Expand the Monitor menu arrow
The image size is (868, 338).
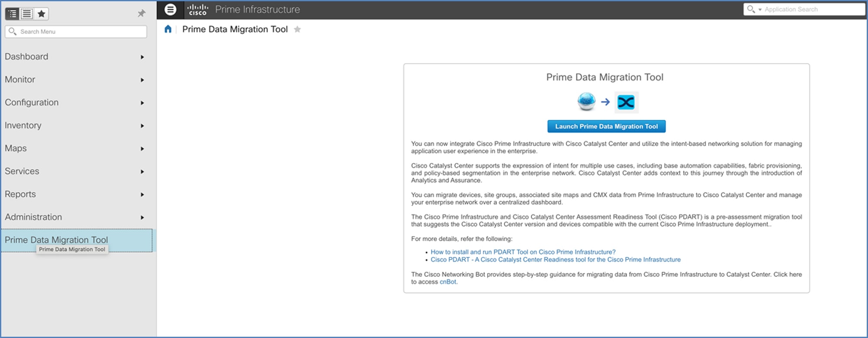142,80
